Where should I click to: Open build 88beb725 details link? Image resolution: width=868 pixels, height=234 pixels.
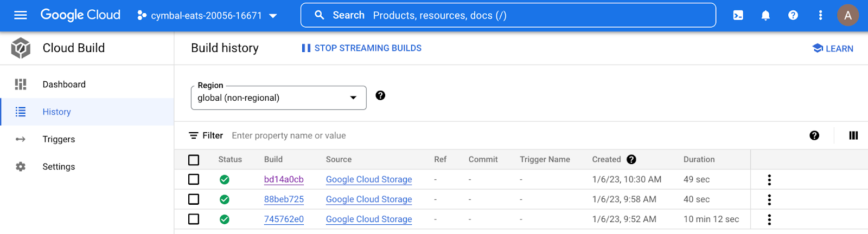pos(284,199)
